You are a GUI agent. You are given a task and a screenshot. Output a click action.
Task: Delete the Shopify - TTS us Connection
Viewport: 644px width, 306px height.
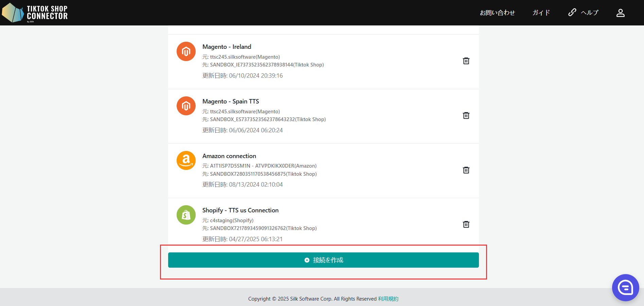pos(466,225)
